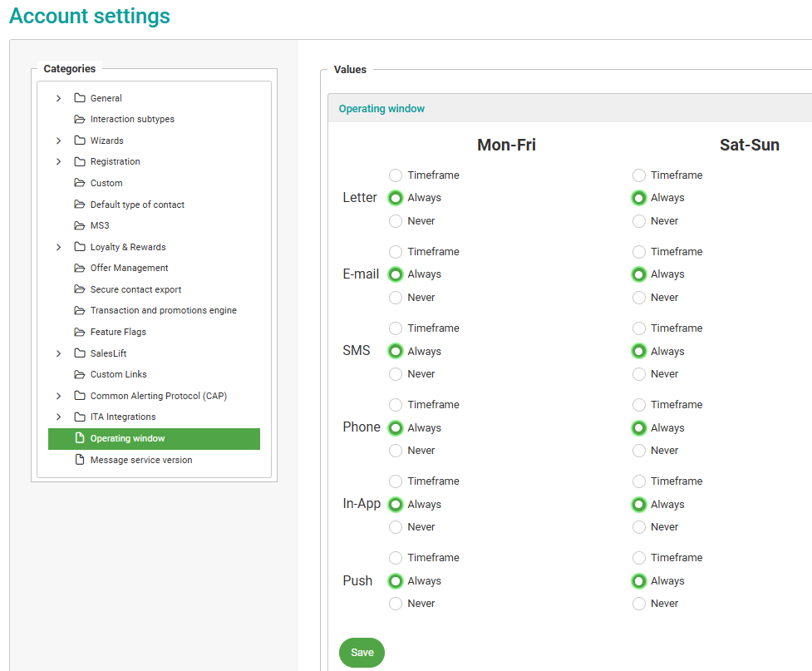Click the folder icon beside Custom Links
Image resolution: width=812 pixels, height=671 pixels.
(x=80, y=374)
